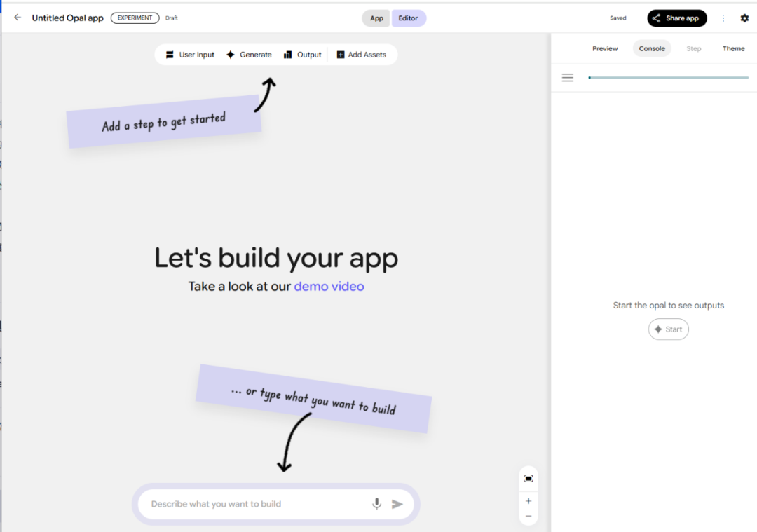The width and height of the screenshot is (757, 532).
Task: Click the microphone icon in prompt box
Action: [x=377, y=504]
